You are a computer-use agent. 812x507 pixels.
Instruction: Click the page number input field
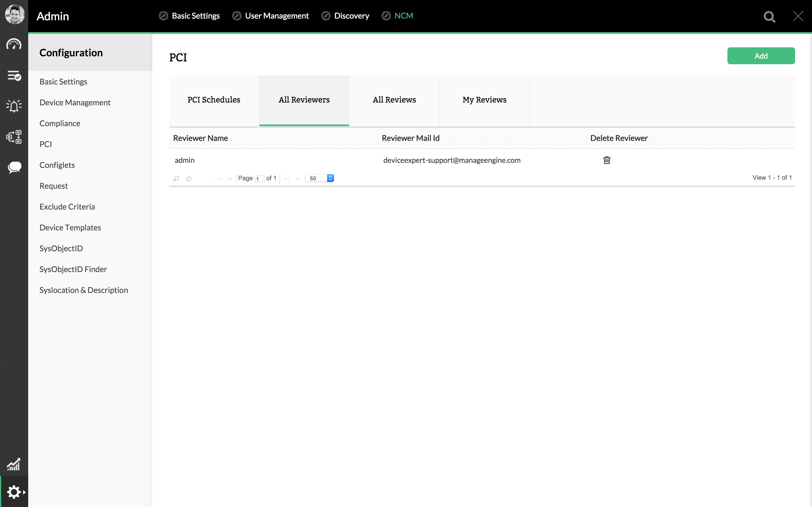pyautogui.click(x=259, y=179)
